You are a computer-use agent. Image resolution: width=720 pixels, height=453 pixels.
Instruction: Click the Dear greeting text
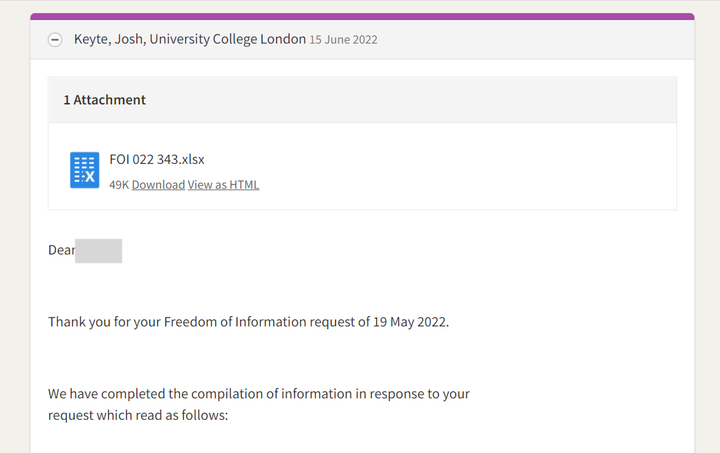(x=61, y=251)
